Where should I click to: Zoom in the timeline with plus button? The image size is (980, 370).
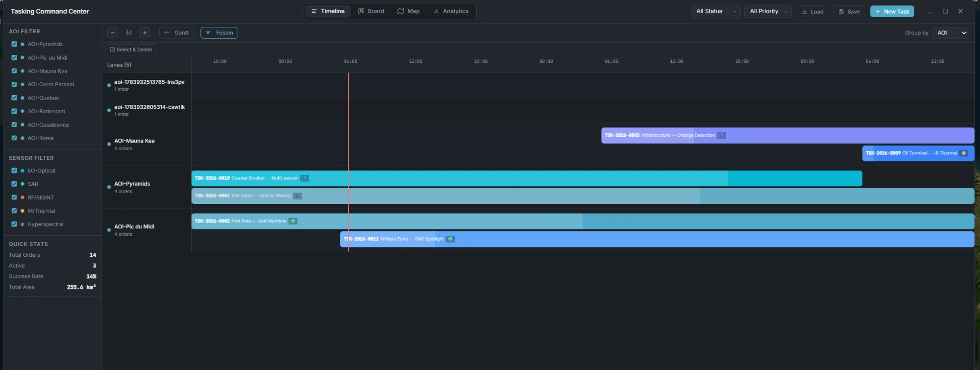(x=145, y=33)
